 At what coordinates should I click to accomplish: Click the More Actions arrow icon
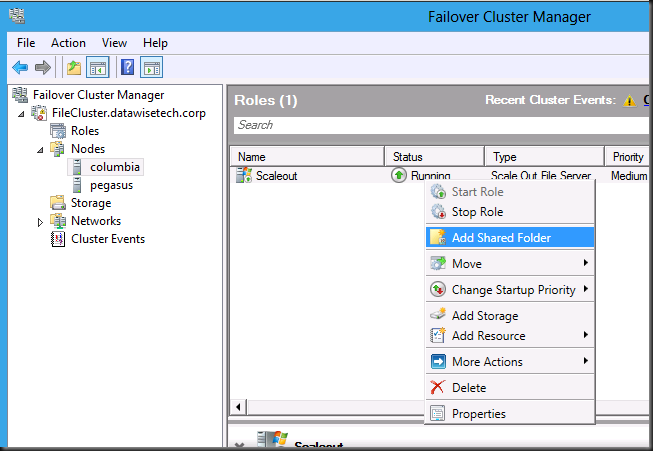438,361
